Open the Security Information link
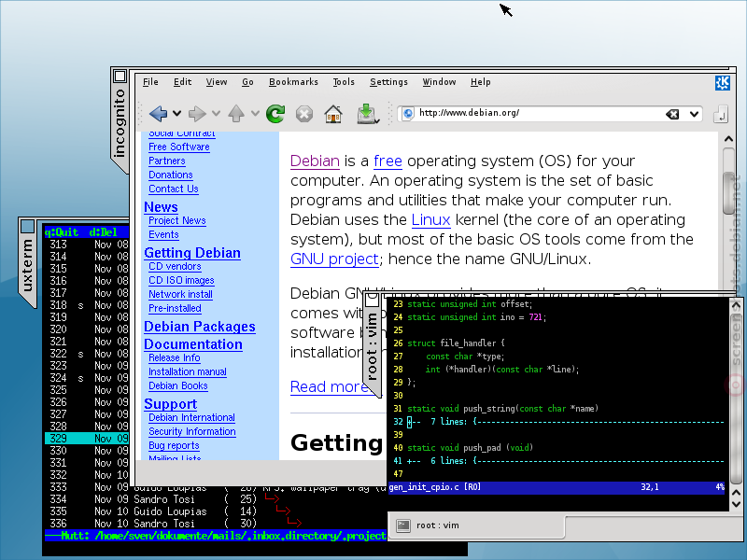 192,431
